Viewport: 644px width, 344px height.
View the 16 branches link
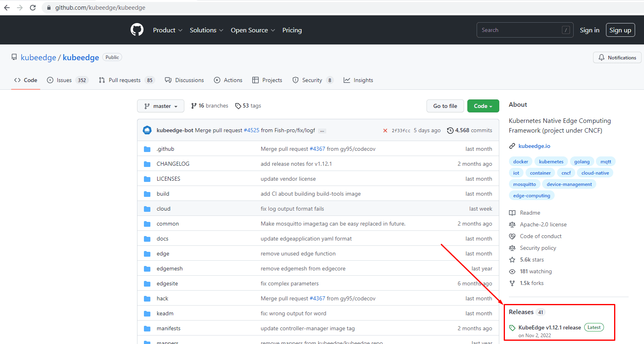[209, 106]
